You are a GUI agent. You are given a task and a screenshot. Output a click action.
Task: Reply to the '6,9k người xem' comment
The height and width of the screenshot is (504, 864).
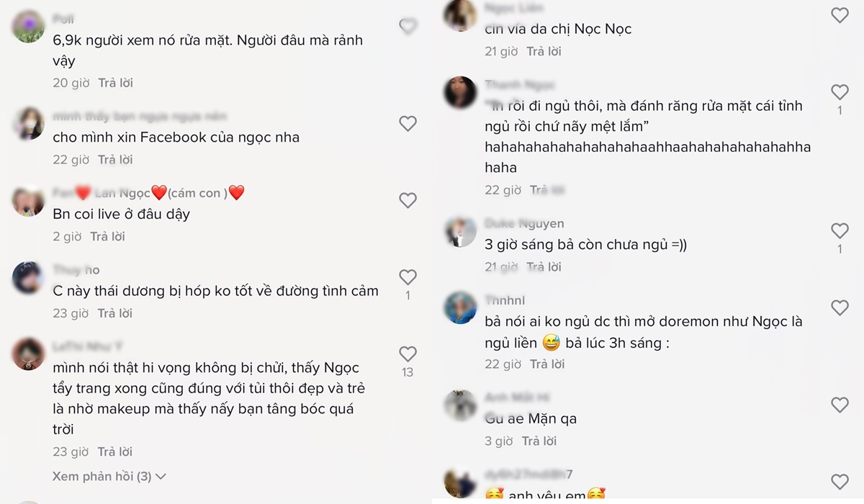(x=116, y=83)
